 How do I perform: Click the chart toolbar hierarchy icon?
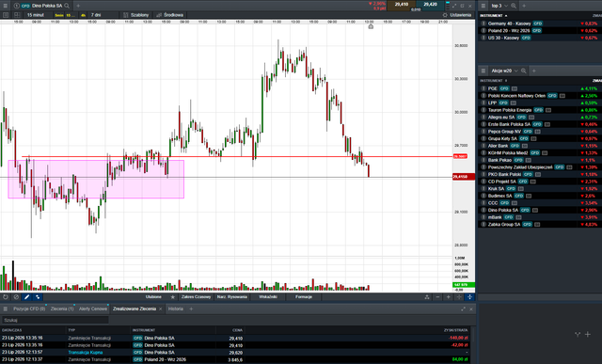pos(427,297)
